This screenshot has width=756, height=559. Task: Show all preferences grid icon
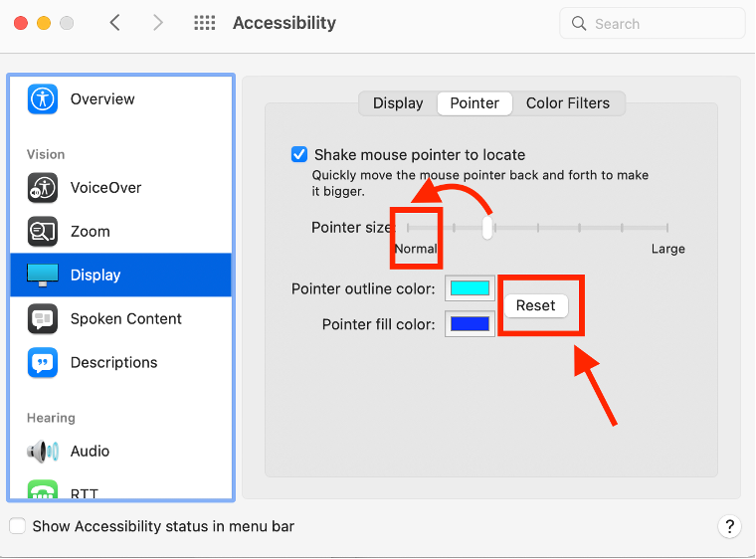204,23
